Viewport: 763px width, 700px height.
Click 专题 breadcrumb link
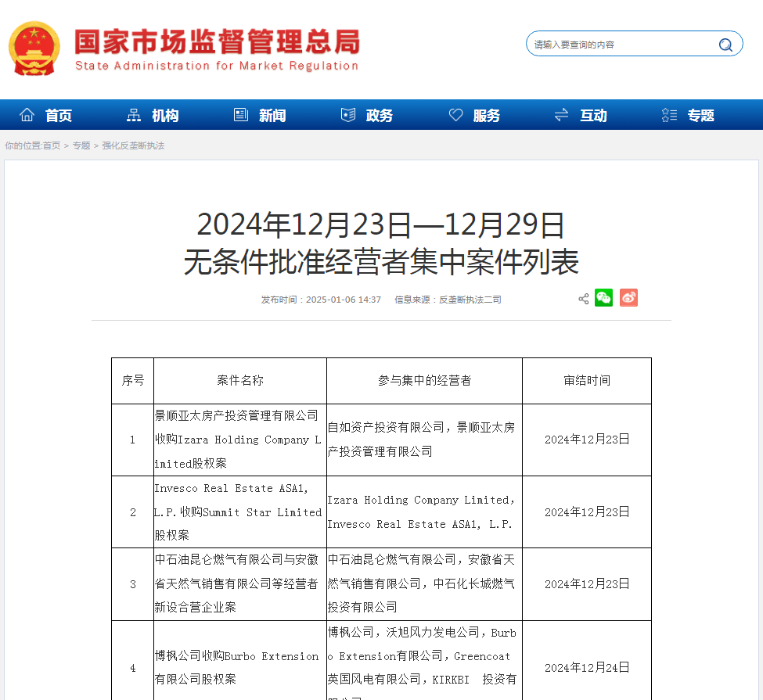coord(81,145)
